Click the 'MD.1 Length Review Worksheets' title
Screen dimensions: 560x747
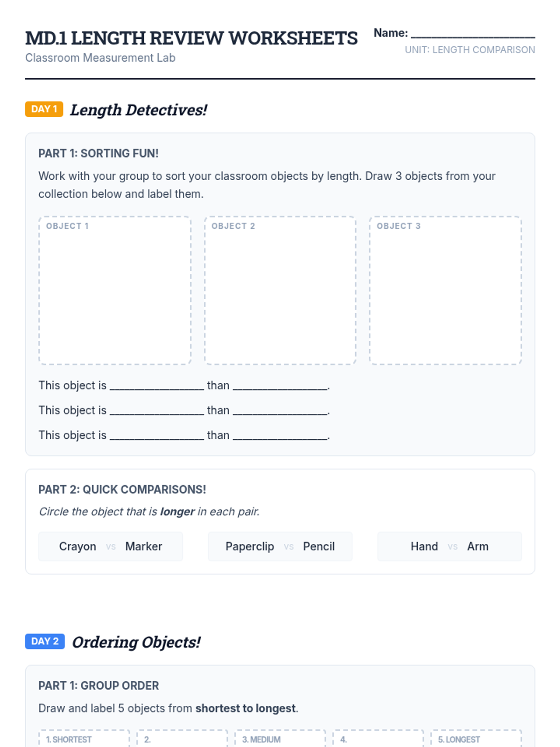pos(191,38)
